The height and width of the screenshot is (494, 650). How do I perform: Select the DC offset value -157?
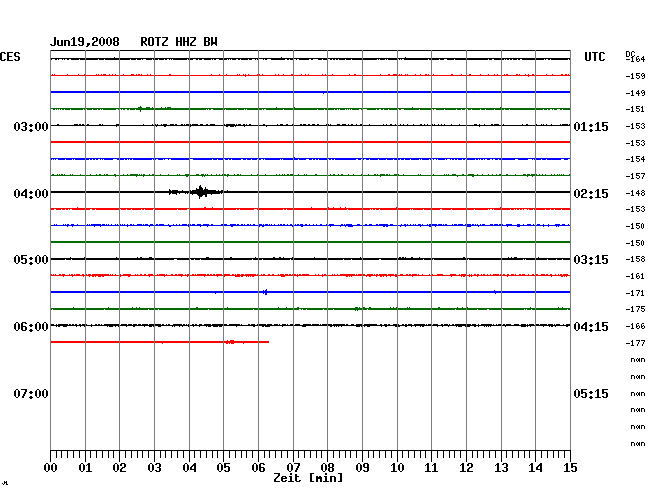[635, 176]
